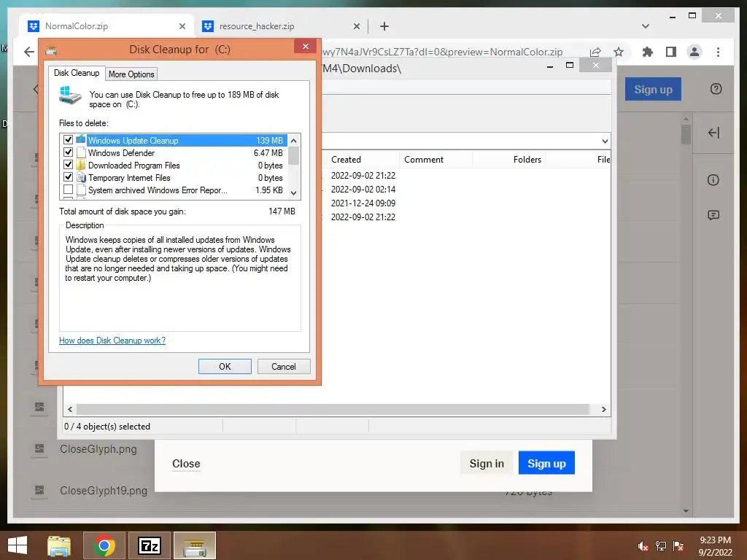747x560 pixels.
Task: Click the 7-Zip horizontal scrollbar thumb
Action: (333, 410)
